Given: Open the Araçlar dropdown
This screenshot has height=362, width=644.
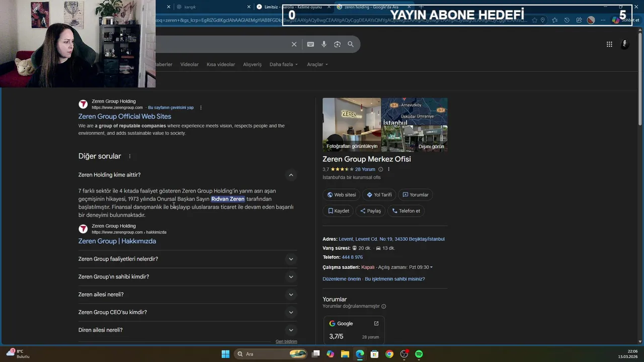Looking at the screenshot, I should pyautogui.click(x=317, y=64).
